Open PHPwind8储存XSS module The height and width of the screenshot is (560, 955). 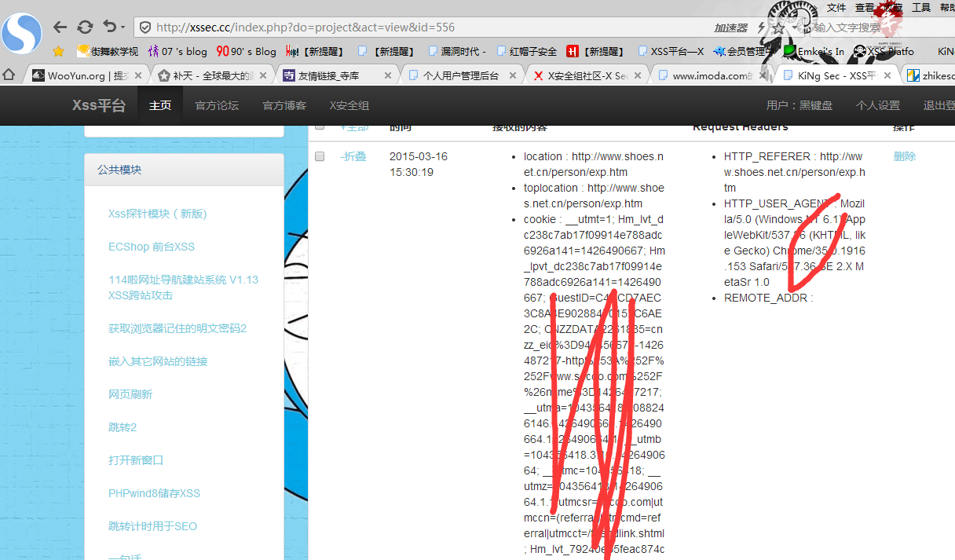(155, 493)
